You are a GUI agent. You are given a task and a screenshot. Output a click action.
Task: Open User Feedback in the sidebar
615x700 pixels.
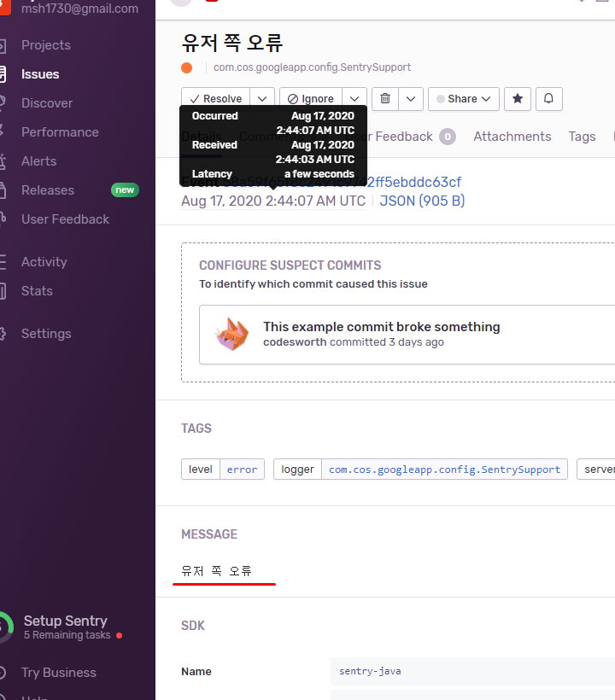65,219
